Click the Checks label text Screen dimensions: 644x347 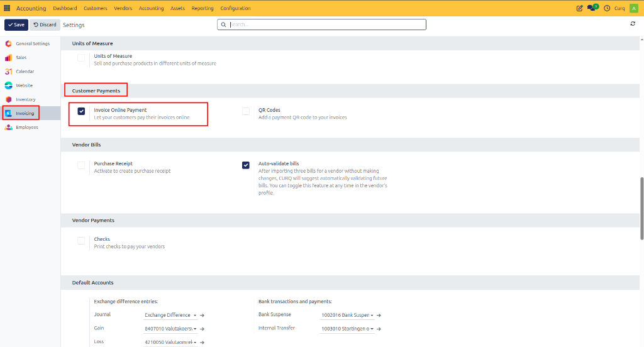coord(102,239)
